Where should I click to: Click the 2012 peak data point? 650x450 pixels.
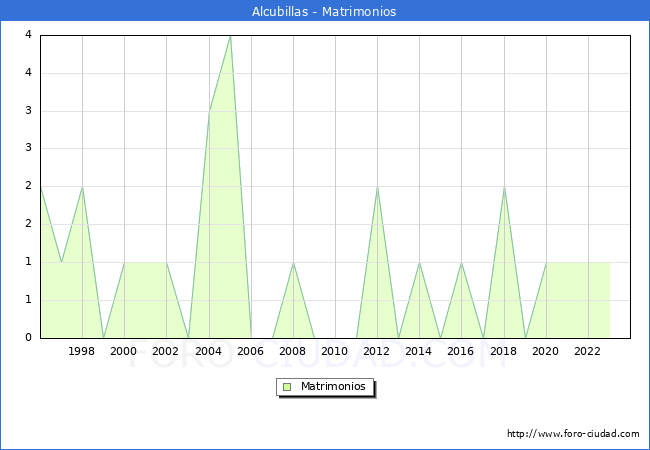[x=377, y=187]
